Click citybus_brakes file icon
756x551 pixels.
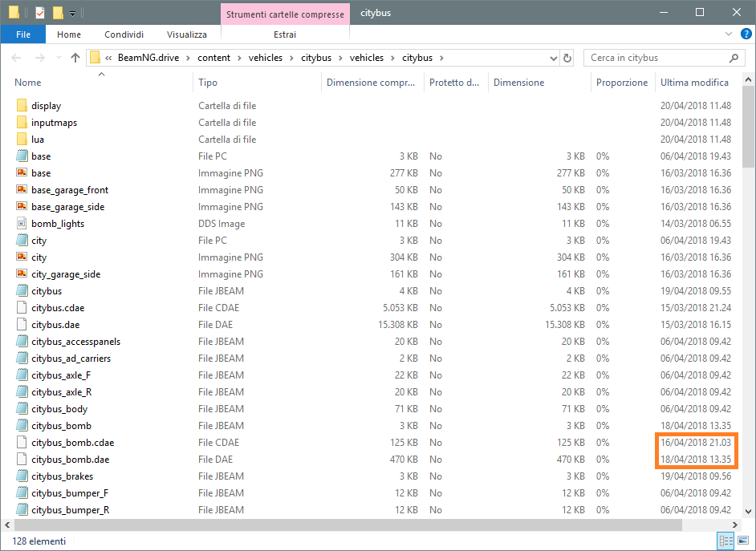(x=22, y=476)
